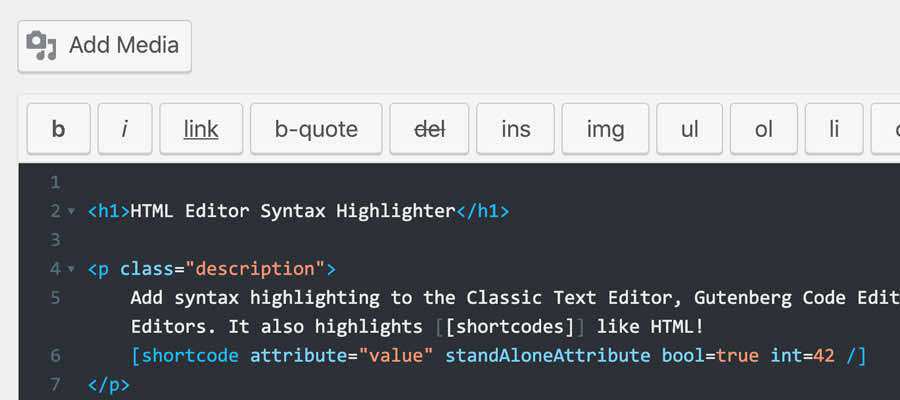This screenshot has height=400, width=900.
Task: Click the closing </p> tag on line 7
Action: click(x=108, y=384)
